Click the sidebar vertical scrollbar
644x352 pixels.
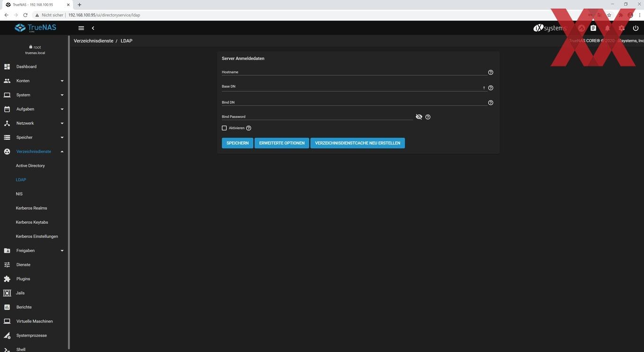pos(69,193)
